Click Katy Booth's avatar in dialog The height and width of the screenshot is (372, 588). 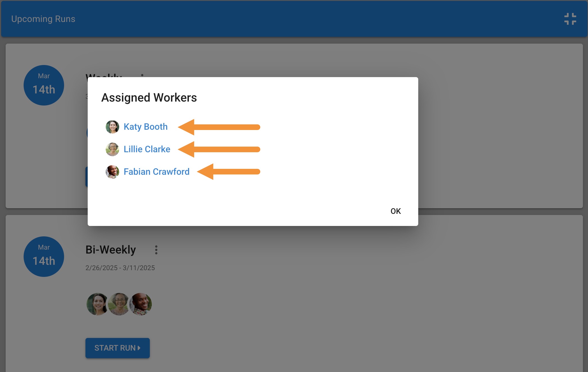click(112, 127)
